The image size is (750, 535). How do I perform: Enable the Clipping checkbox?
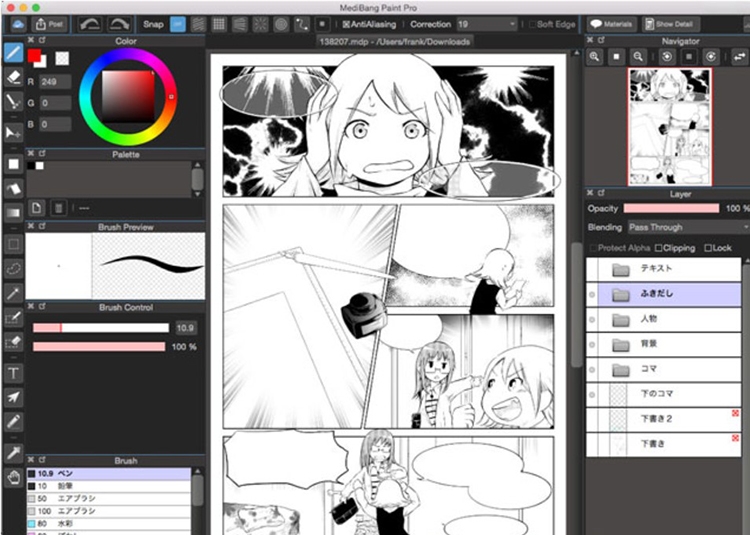coord(659,248)
